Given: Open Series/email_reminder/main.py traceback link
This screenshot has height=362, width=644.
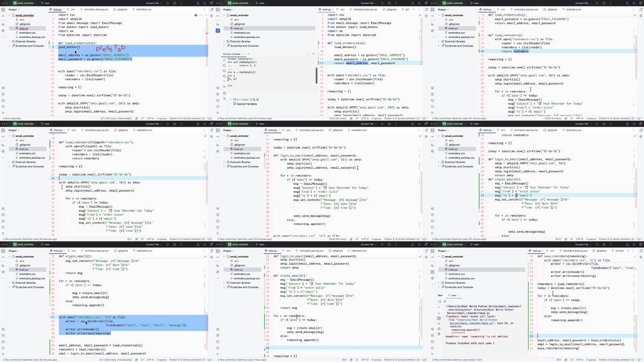Looking at the screenshot, I should point(471,323).
